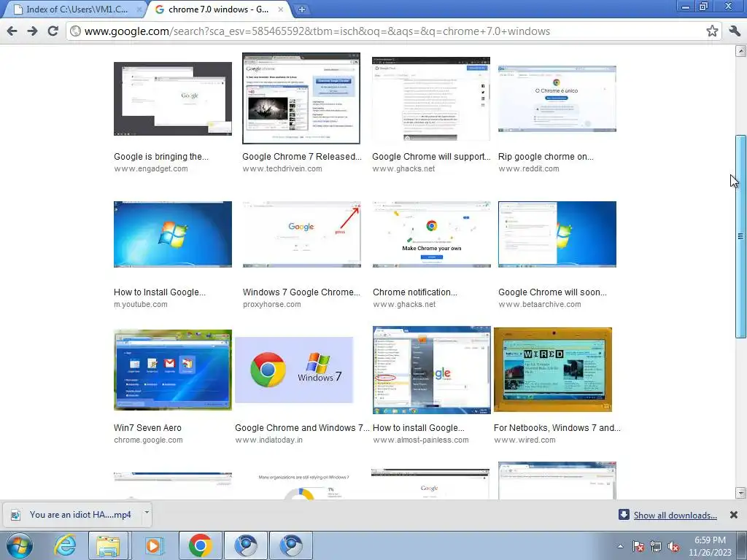Click 'How to Install Google...' title text

(x=160, y=292)
